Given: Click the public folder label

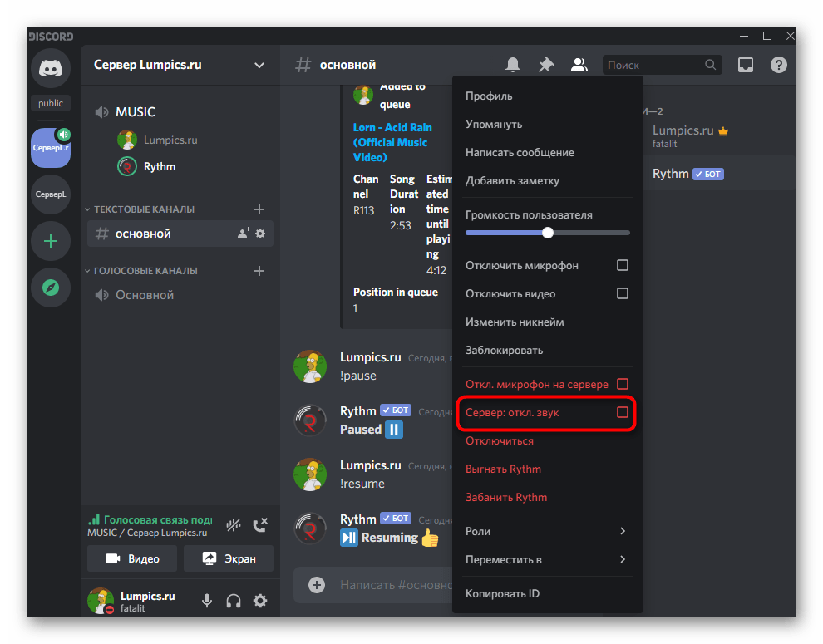Looking at the screenshot, I should tap(51, 103).
